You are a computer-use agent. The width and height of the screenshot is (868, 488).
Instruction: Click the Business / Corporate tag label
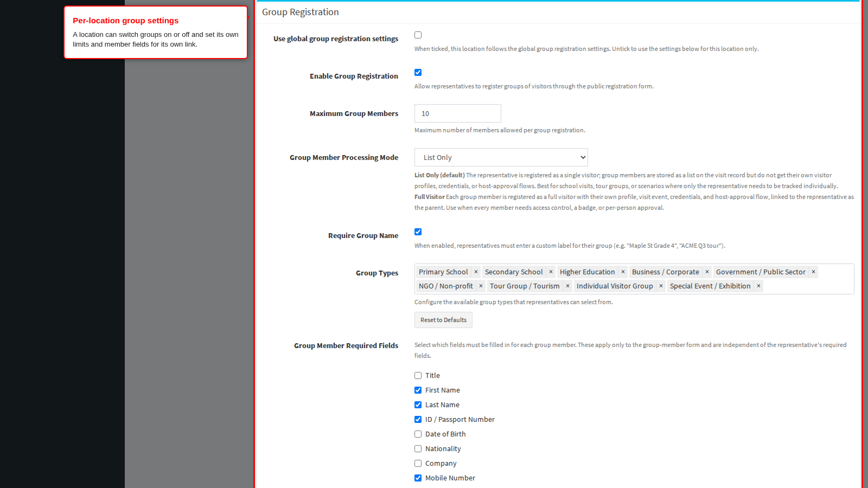tap(666, 272)
